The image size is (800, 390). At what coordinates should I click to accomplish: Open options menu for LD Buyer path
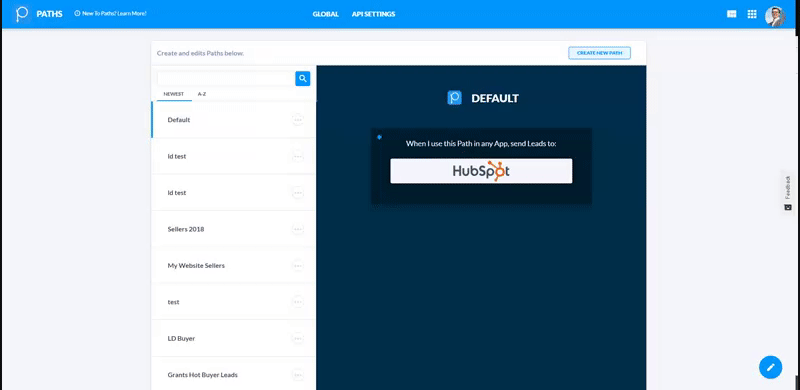pyautogui.click(x=297, y=338)
